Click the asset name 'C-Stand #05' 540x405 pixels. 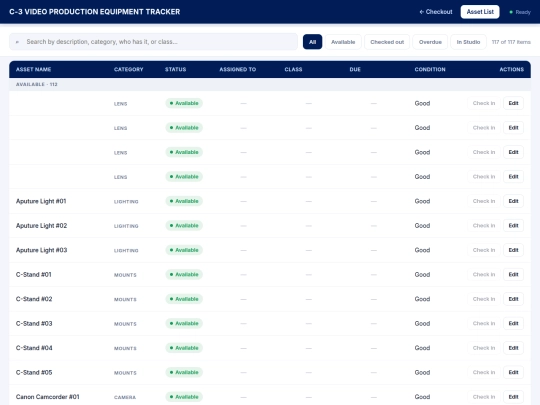click(x=34, y=372)
